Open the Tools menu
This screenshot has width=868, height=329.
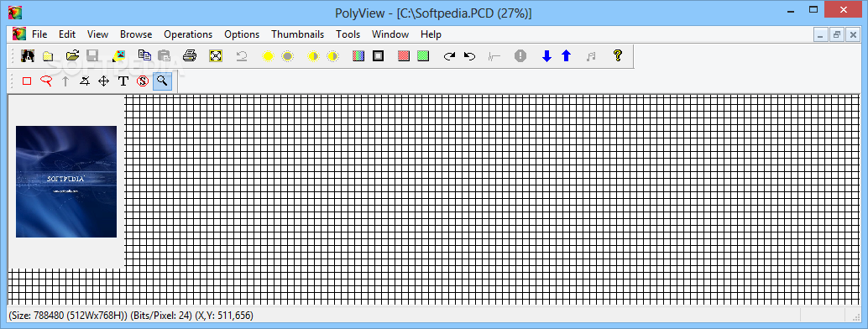pos(348,34)
